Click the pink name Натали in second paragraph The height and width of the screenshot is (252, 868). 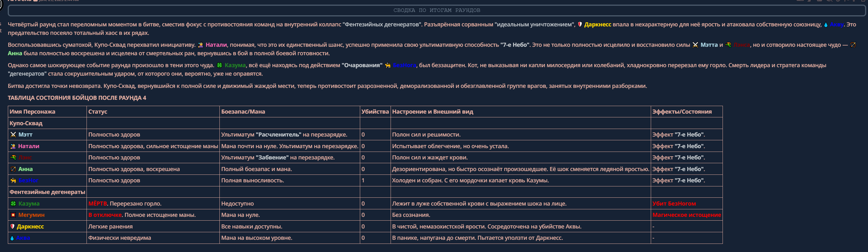point(216,45)
